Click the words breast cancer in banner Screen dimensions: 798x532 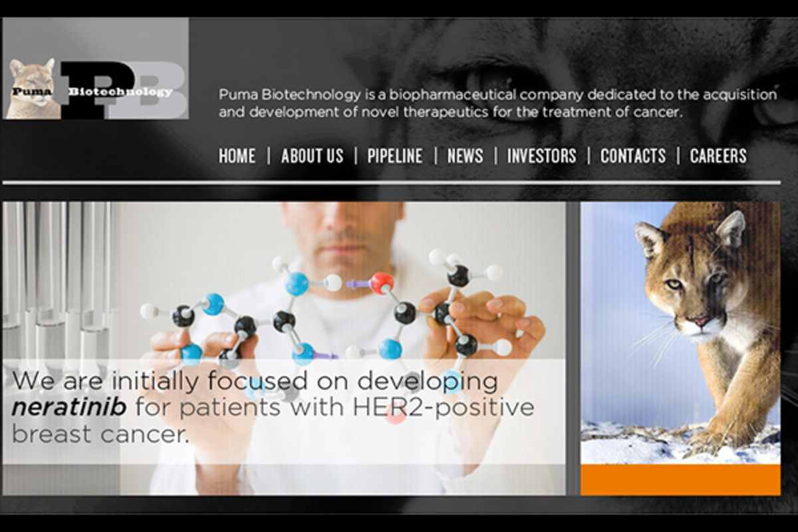(100, 434)
